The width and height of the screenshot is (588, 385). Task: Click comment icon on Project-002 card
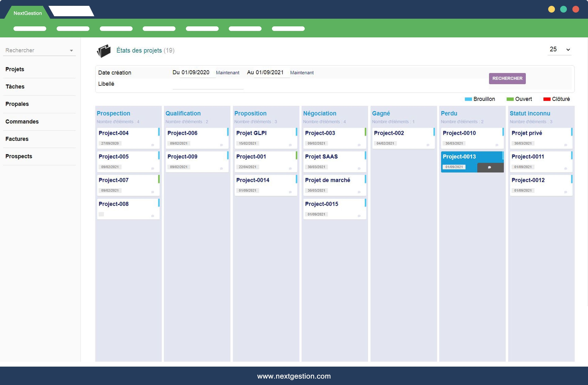428,145
